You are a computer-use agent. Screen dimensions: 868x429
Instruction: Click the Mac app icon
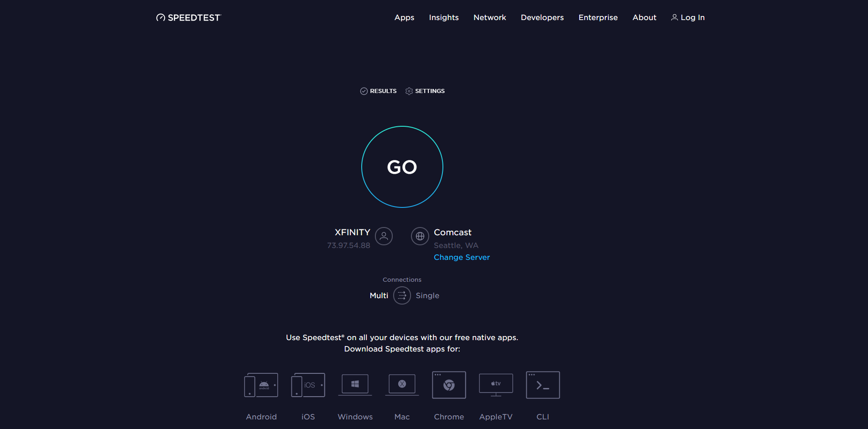point(402,385)
